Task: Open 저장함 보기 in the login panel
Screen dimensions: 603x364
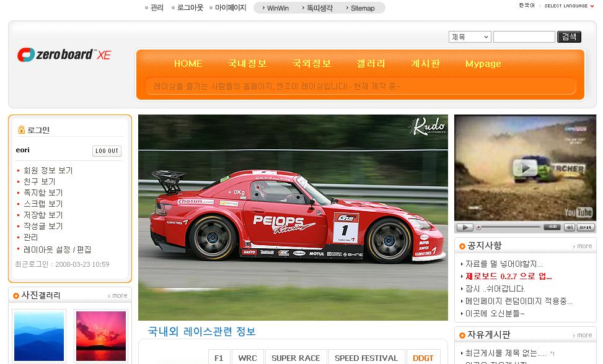Action: click(x=43, y=215)
